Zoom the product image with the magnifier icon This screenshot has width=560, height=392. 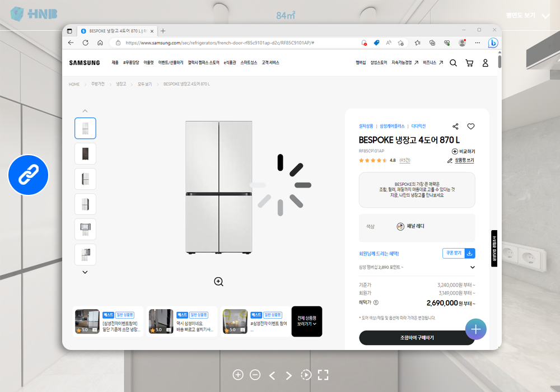pyautogui.click(x=218, y=282)
